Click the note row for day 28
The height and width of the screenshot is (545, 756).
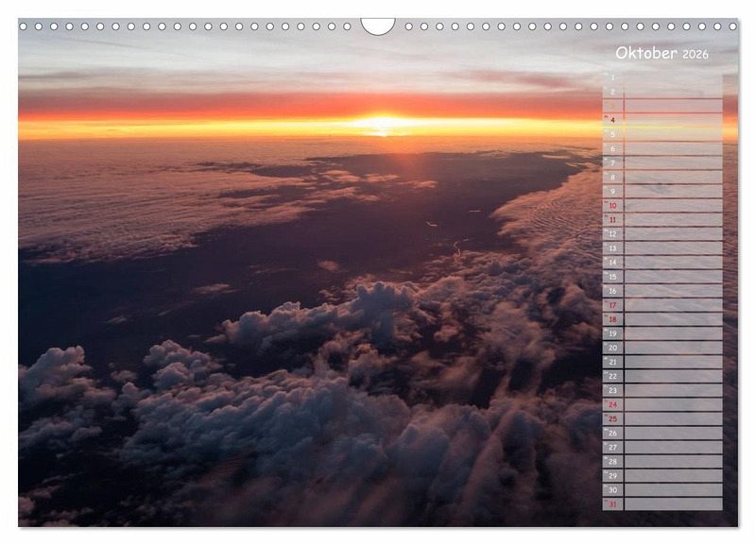(673, 461)
